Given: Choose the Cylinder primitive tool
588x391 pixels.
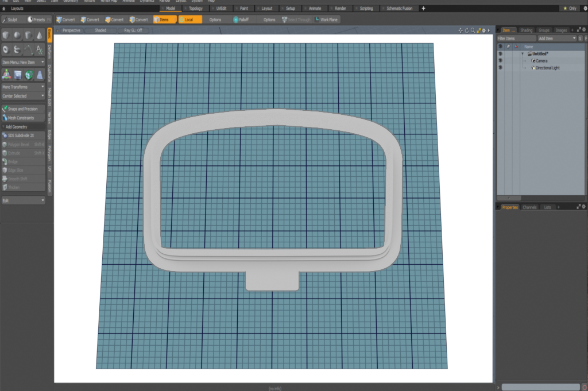Looking at the screenshot, I should pyautogui.click(x=28, y=36).
